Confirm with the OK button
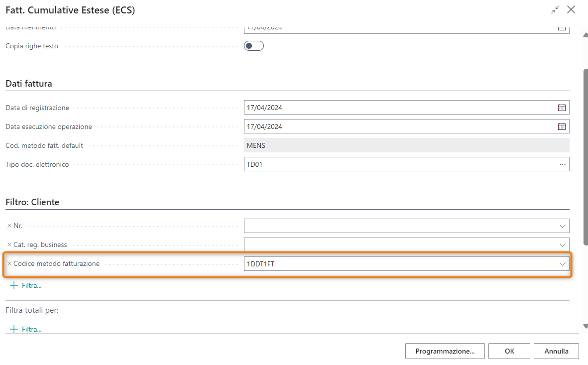588x365 pixels. pyautogui.click(x=509, y=351)
